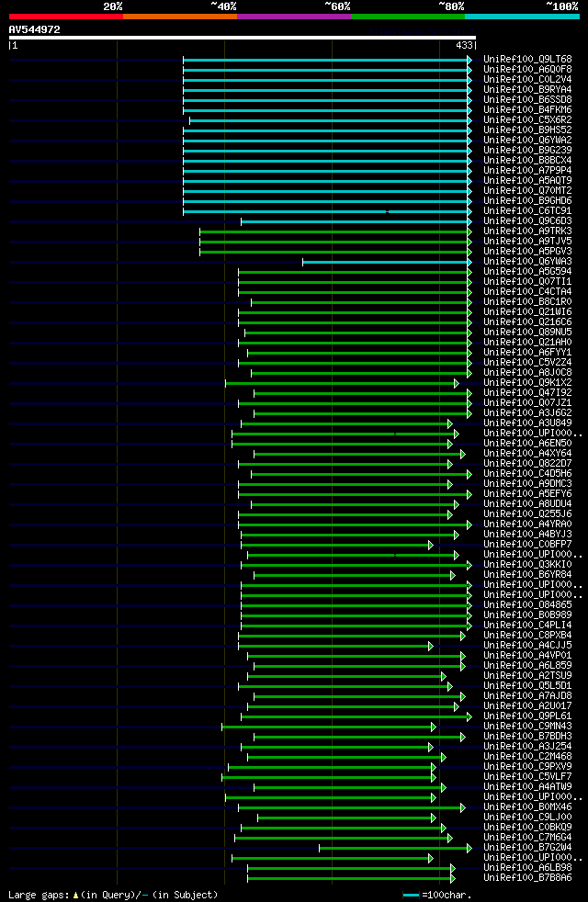588x902 pixels.
Task: Select the UniRef100_Q6YWA2 label
Action: (527, 141)
